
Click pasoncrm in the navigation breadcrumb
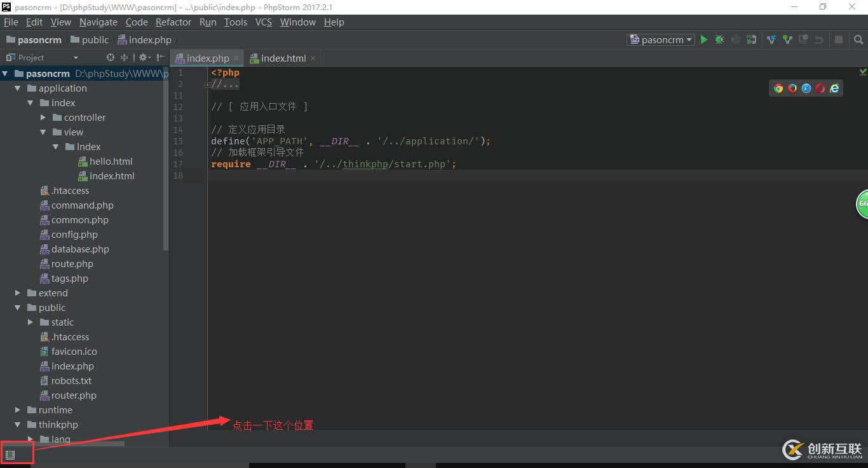coord(34,39)
